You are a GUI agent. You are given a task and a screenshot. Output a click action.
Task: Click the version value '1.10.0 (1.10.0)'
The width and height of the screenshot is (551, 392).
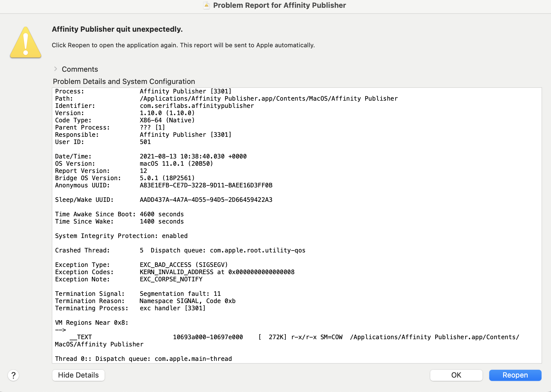(x=167, y=113)
